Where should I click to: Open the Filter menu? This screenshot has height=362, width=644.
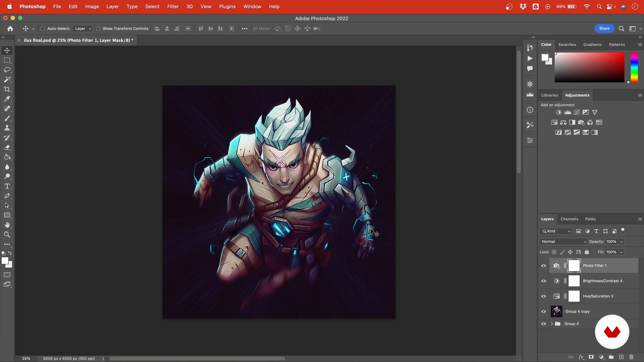[173, 7]
